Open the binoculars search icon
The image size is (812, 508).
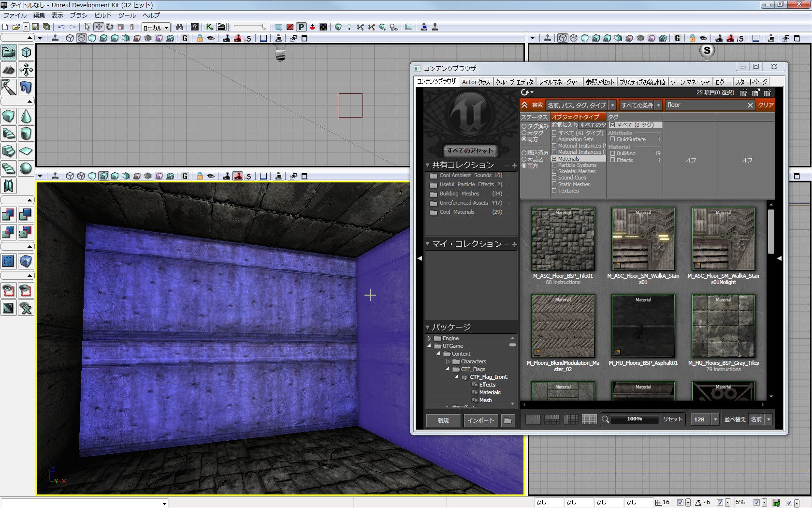coord(179,27)
